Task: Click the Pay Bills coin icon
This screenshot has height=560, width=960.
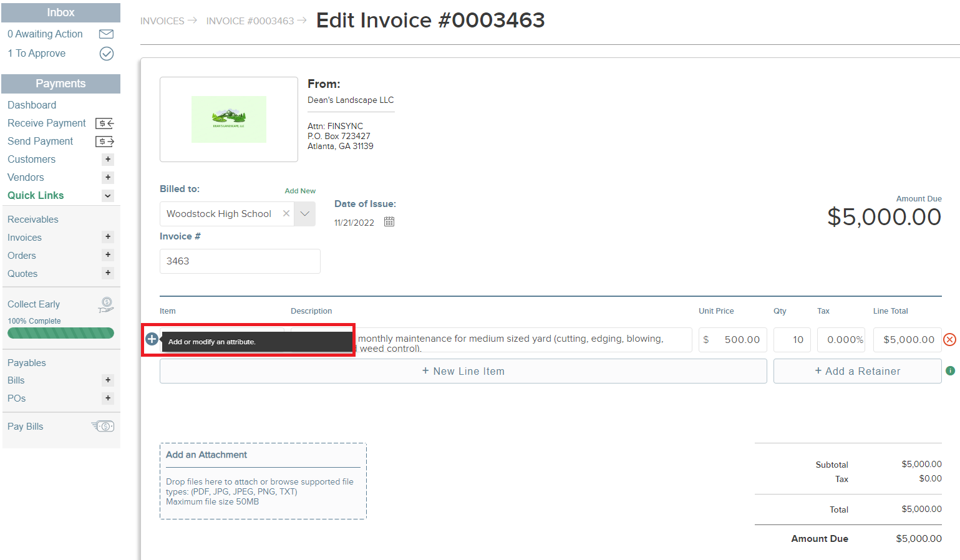Action: [102, 426]
